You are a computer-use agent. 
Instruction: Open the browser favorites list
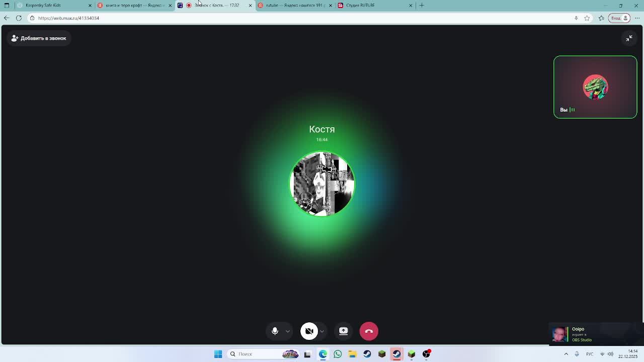tap(601, 18)
